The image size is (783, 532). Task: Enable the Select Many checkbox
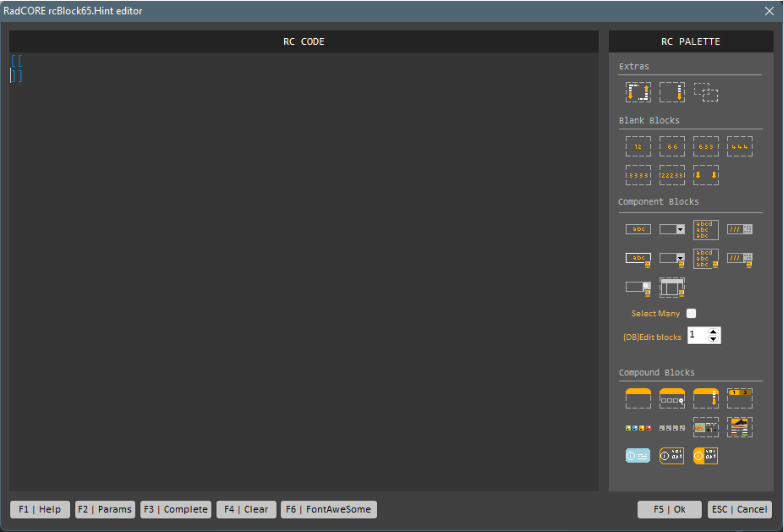point(692,314)
